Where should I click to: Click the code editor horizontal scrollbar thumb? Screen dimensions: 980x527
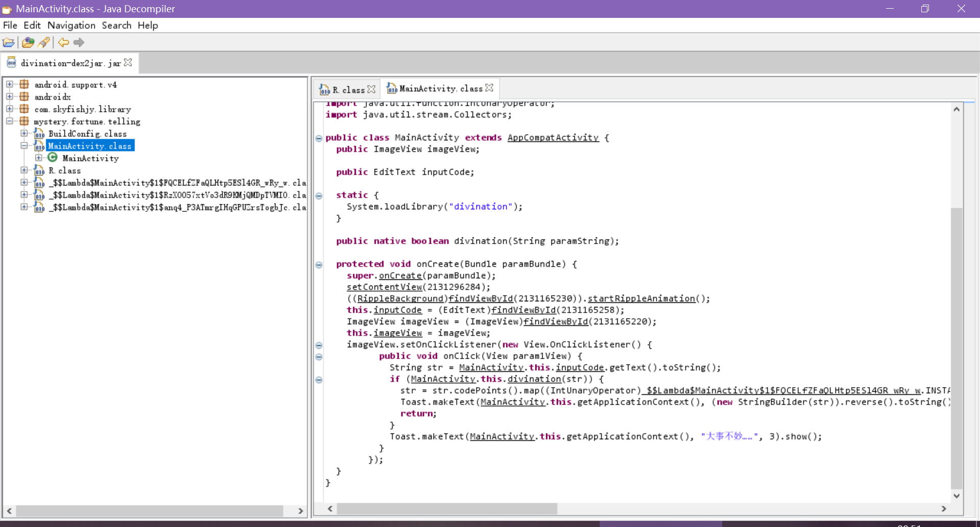[x=447, y=509]
